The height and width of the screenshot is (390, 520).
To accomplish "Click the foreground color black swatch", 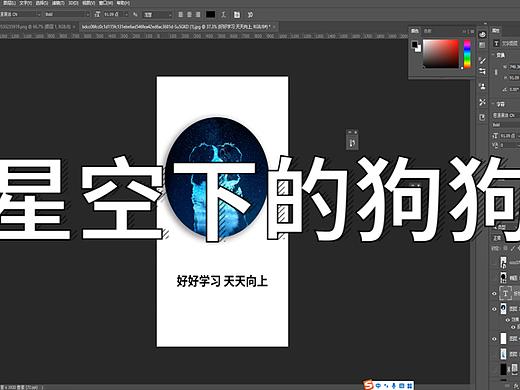I will (414, 44).
